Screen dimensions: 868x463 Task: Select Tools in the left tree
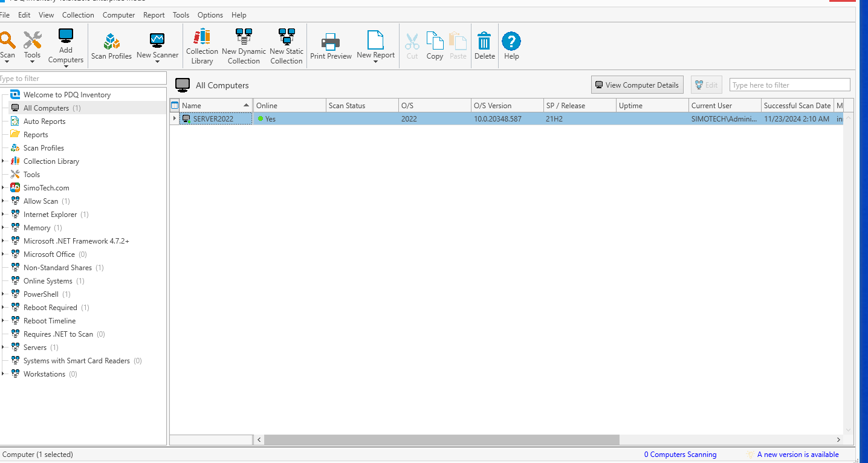[31, 175]
